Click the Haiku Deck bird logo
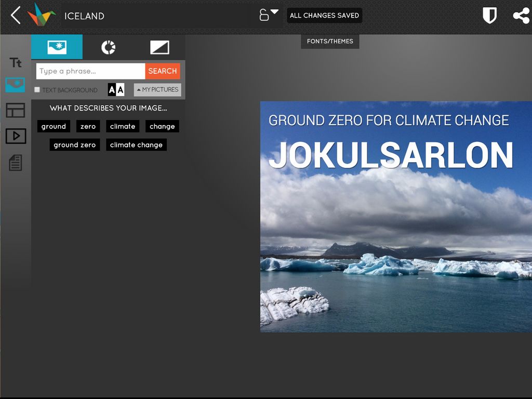Image resolution: width=532 pixels, height=399 pixels. tap(42, 15)
